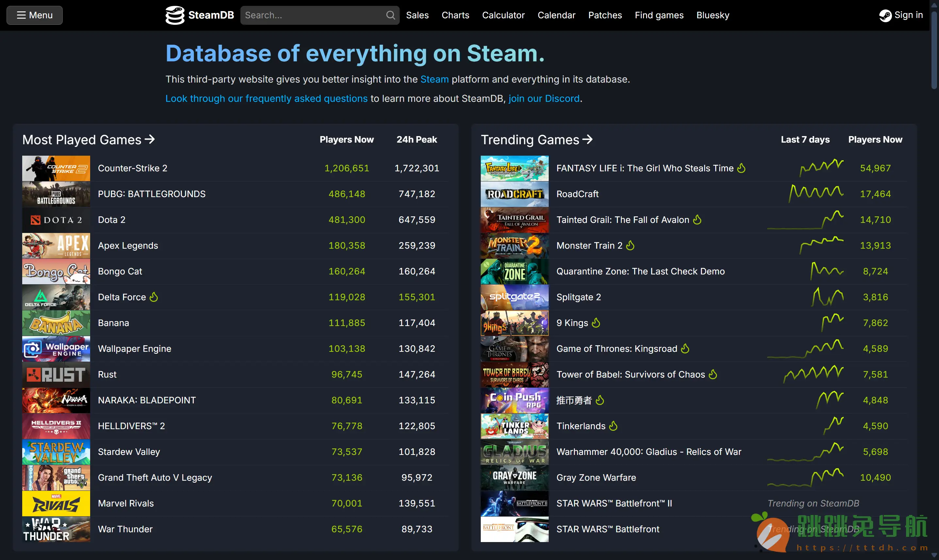This screenshot has height=560, width=939.
Task: Click Counter-Strike 2 players count 1,206,651
Action: pos(347,168)
